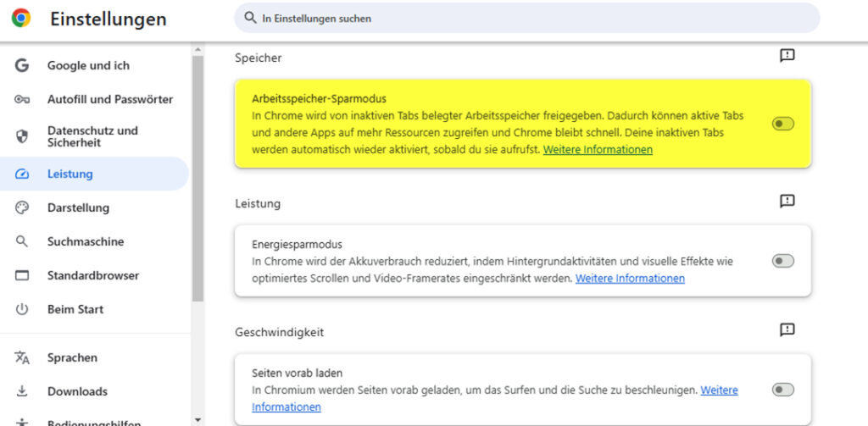868x426 pixels.
Task: Send feedback for the Geschwindigkeit section
Action: [787, 329]
